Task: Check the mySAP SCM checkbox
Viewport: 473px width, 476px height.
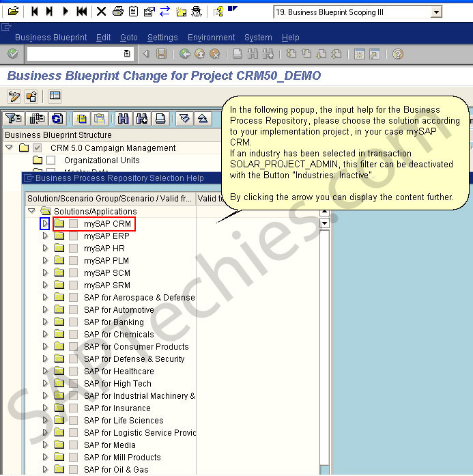Action: pos(73,273)
